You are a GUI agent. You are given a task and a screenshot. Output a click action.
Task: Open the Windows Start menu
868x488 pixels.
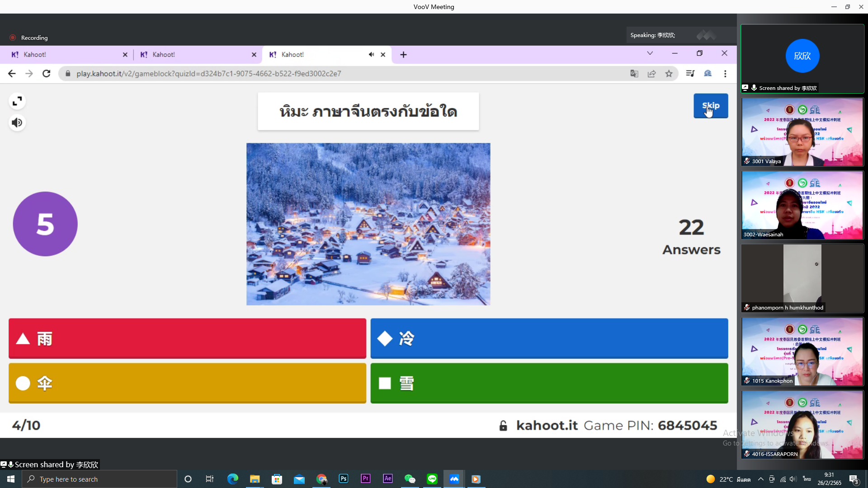tap(11, 479)
